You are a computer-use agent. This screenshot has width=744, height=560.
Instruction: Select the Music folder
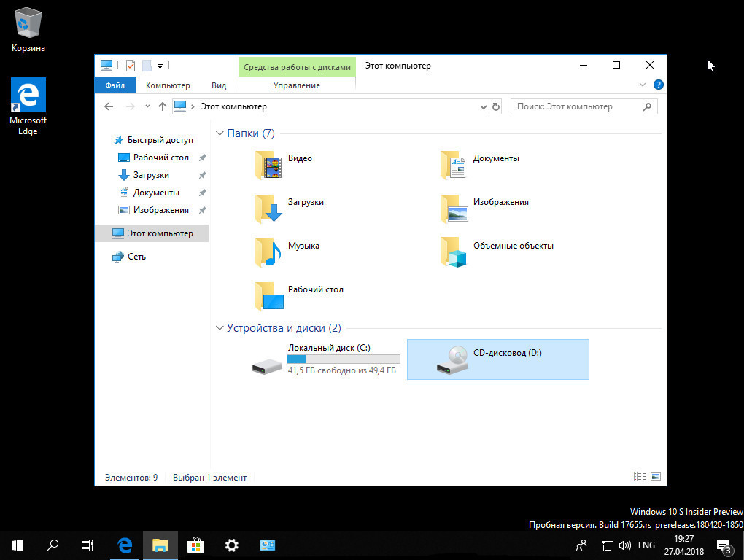269,252
